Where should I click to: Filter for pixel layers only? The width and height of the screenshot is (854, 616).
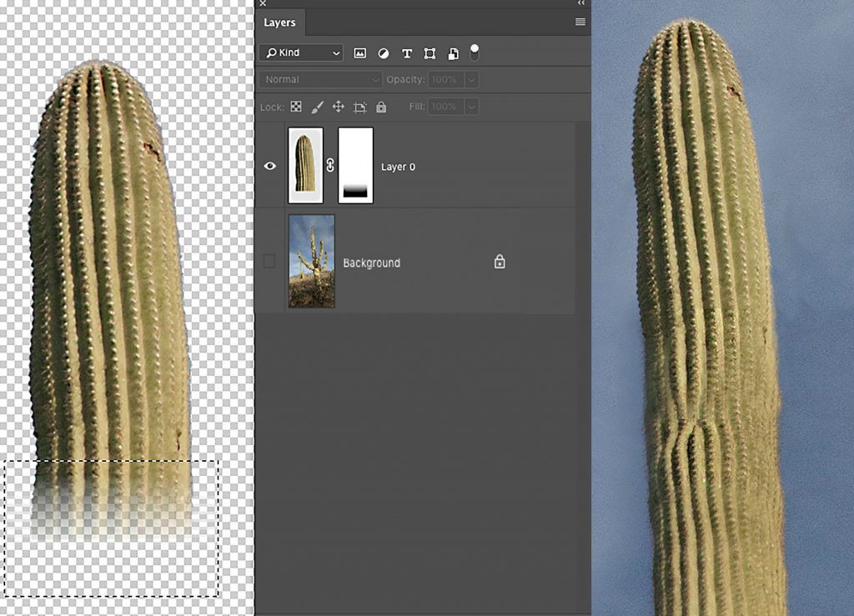359,53
